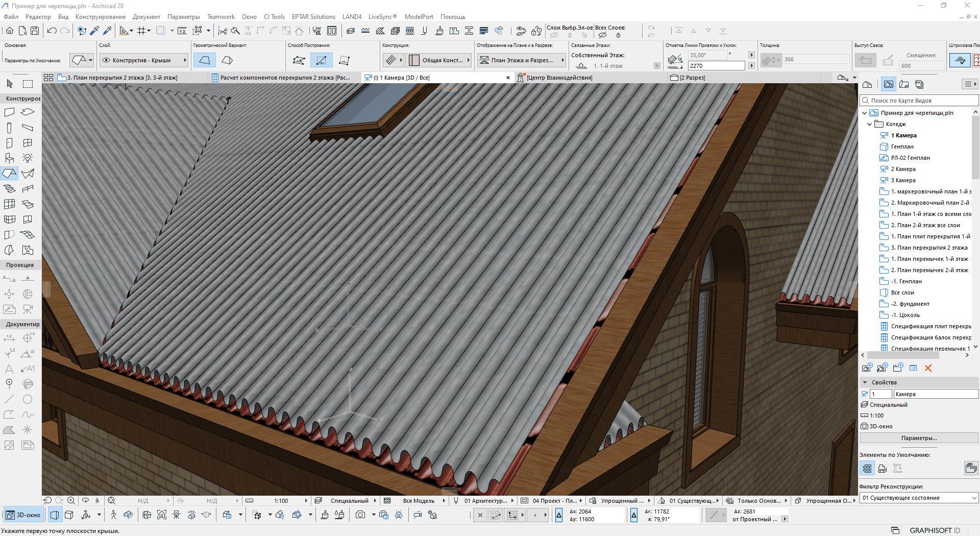Open the 01 Существующее состояние filter dropdown
The image size is (980, 536).
pyautogui.click(x=918, y=498)
